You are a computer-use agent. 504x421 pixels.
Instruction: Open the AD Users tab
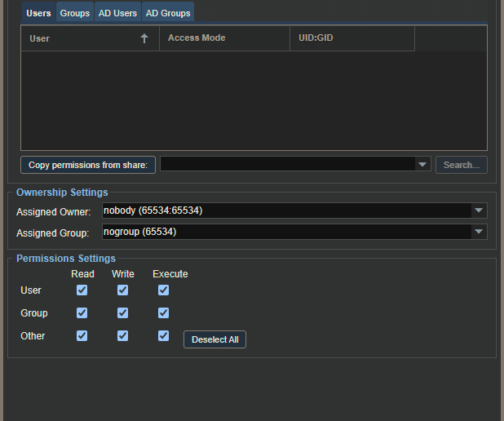click(x=117, y=12)
